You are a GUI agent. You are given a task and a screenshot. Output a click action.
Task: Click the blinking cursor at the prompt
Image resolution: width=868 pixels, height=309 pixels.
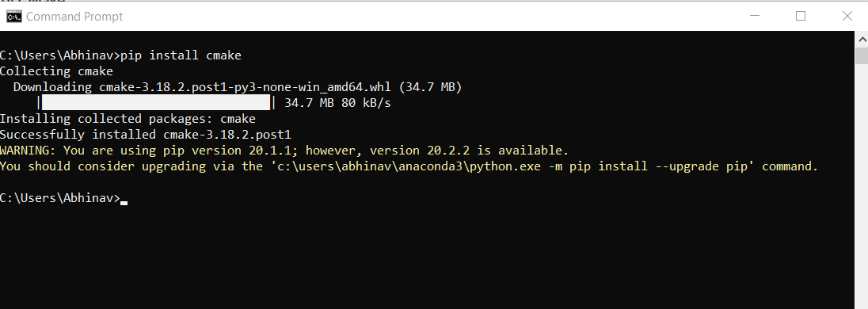tap(124, 204)
